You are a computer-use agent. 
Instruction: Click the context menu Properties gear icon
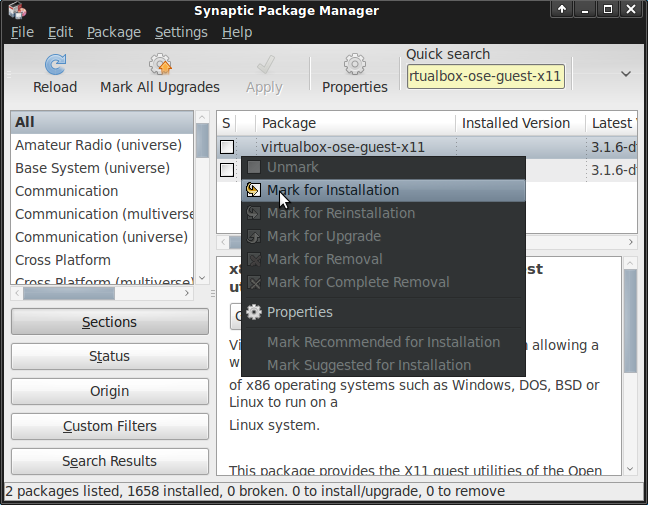pyautogui.click(x=254, y=312)
